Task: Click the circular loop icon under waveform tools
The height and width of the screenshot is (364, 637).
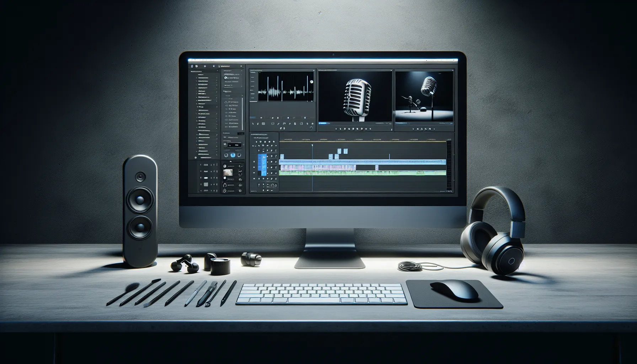Action: 311,128
